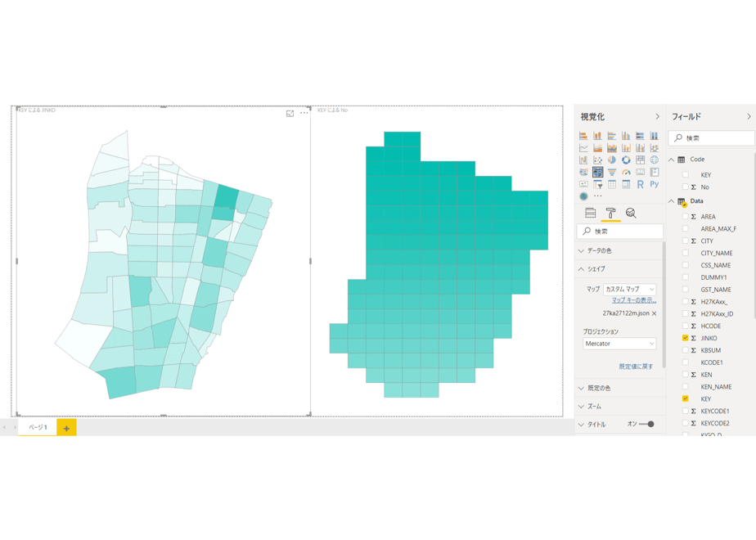Switch to the Fields well tab
The width and height of the screenshot is (756, 540).
tap(591, 213)
